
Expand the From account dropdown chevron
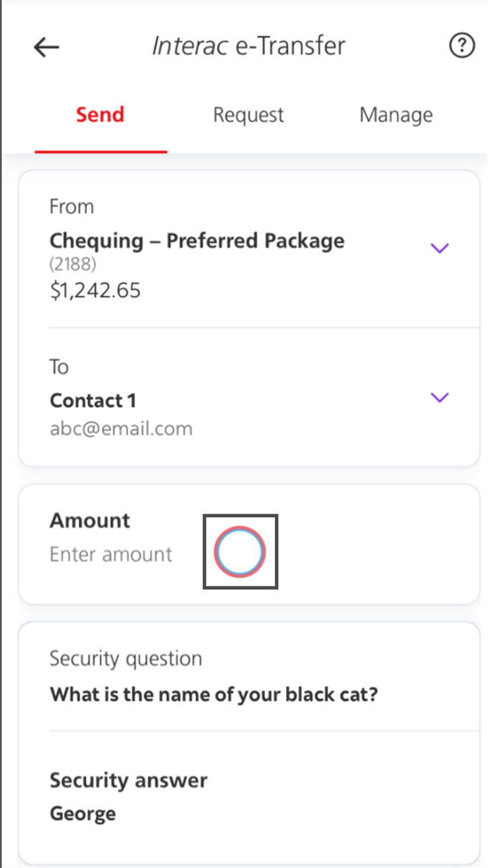[440, 248]
